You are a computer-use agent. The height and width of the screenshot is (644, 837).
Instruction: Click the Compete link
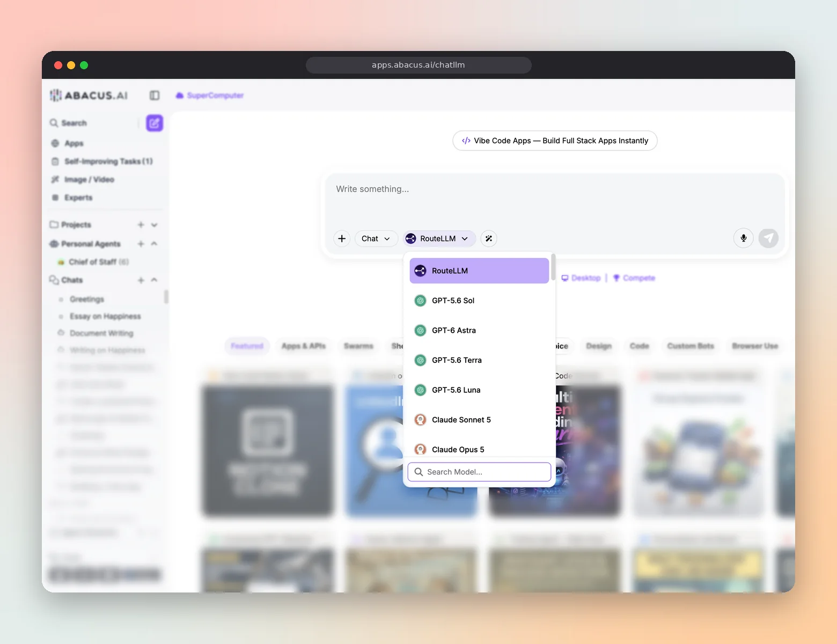click(634, 278)
